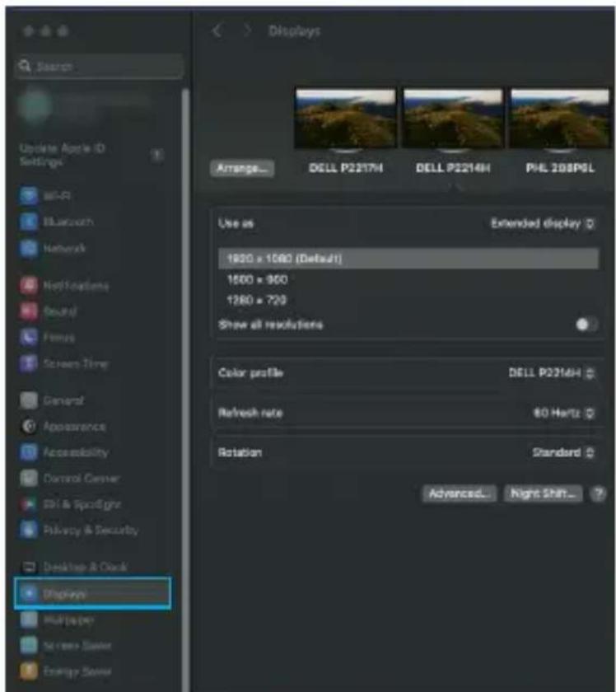The width and height of the screenshot is (616, 692).
Task: Choose the 1280 x 720 resolution
Action: (256, 301)
